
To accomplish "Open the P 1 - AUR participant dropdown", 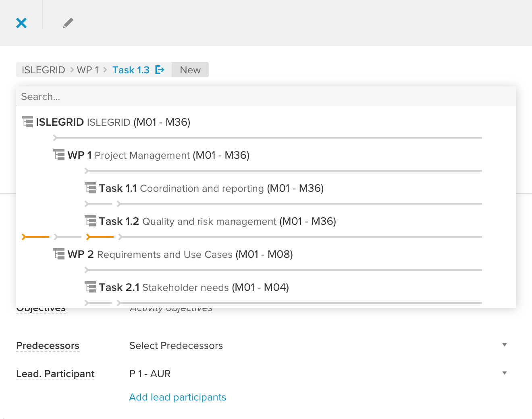I will tap(318, 374).
